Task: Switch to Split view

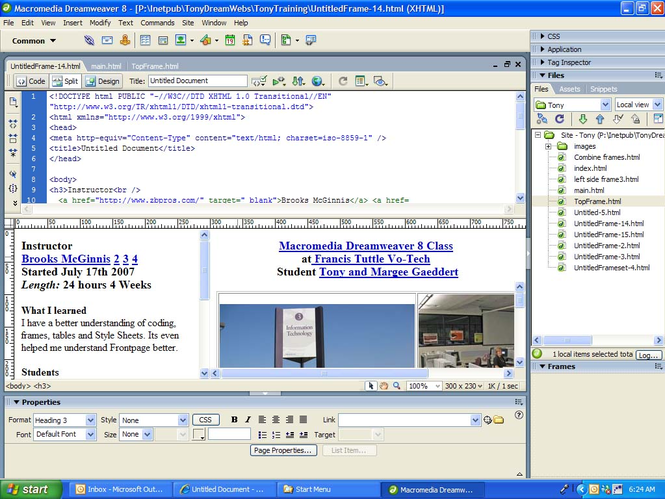Action: pos(68,81)
